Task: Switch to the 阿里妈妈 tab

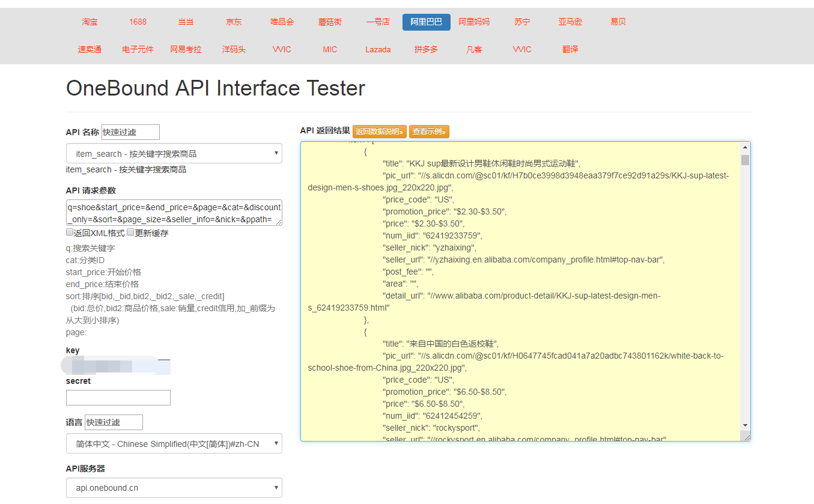Action: coord(474,22)
